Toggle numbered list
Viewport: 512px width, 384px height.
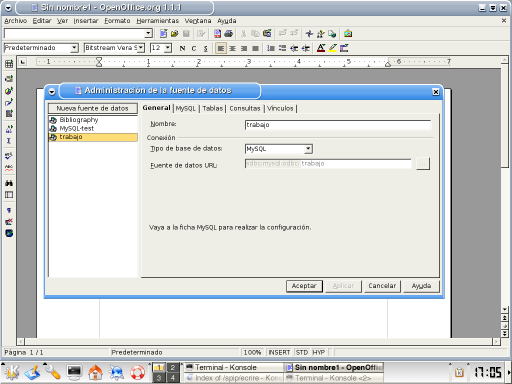[x=271, y=48]
